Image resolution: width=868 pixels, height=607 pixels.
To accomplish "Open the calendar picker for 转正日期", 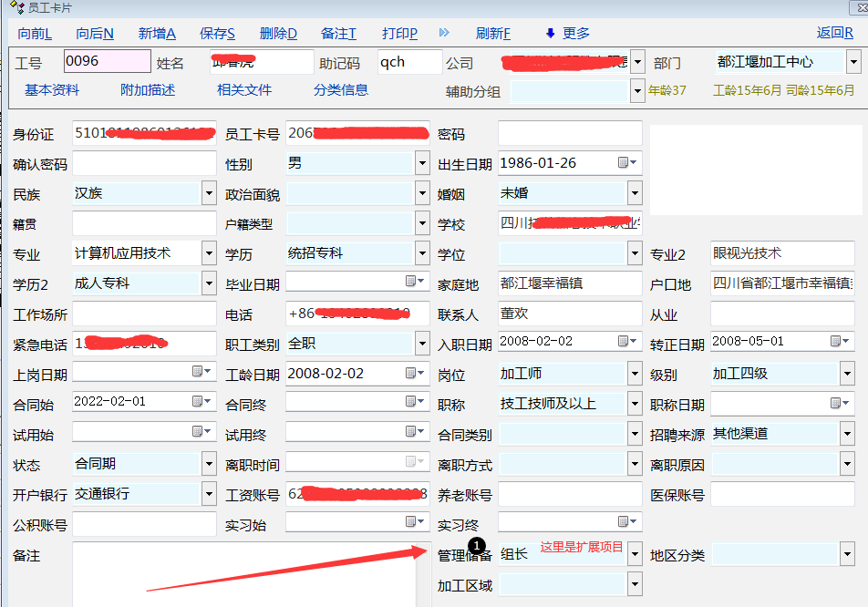I will point(840,342).
